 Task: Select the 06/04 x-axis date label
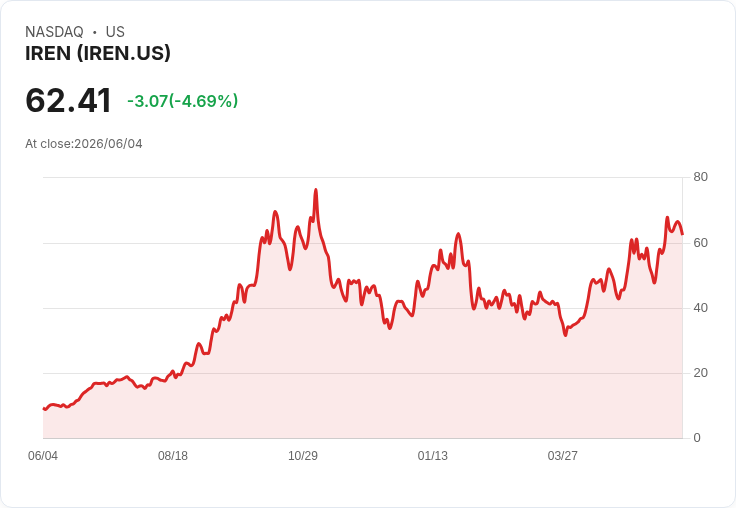pos(43,456)
